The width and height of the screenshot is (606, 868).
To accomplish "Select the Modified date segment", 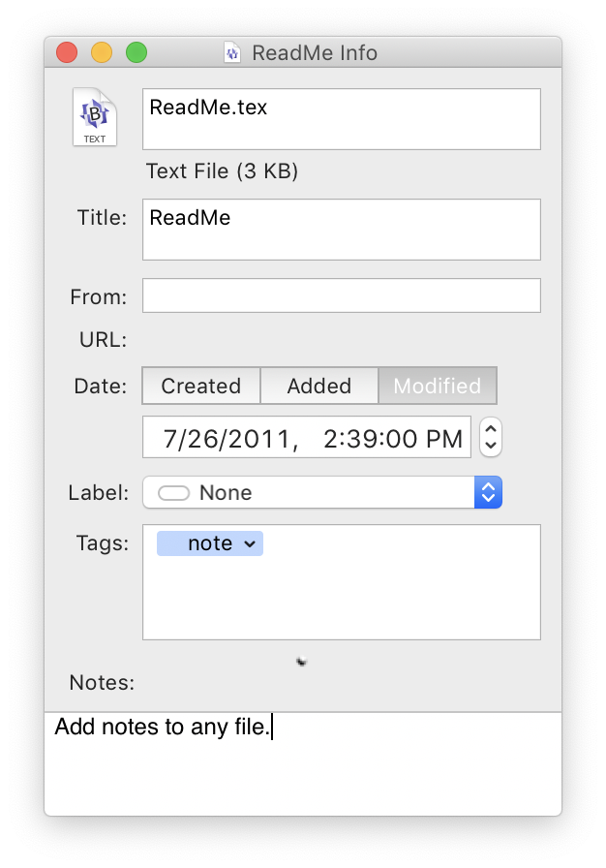I will click(x=437, y=386).
